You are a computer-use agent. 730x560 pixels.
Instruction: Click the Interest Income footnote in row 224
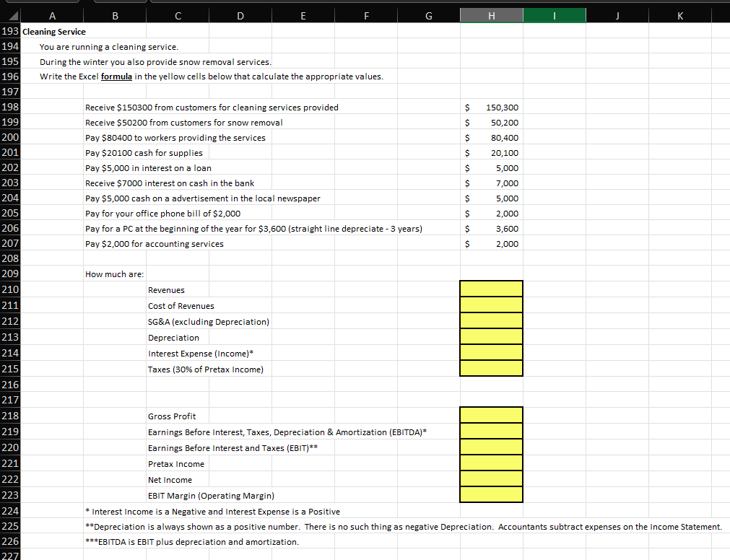point(213,512)
